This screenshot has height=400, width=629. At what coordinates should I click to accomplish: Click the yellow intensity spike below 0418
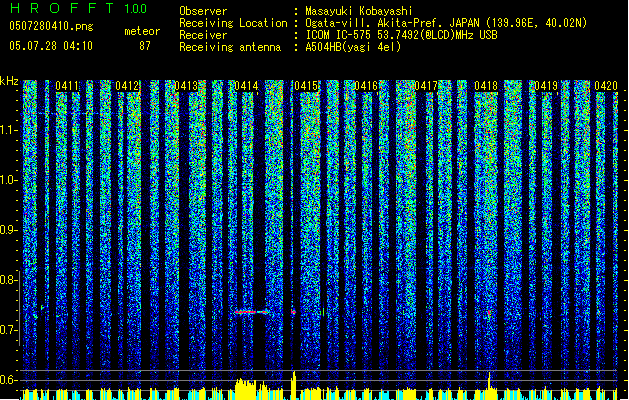(x=489, y=385)
